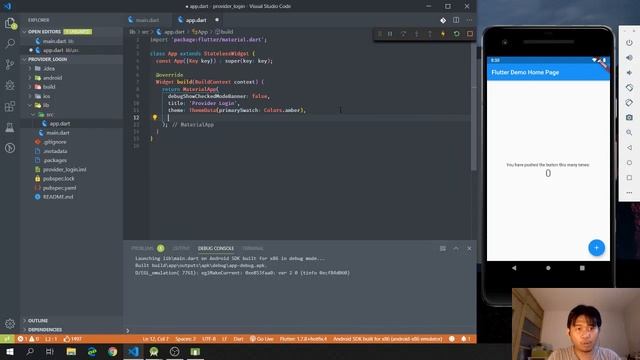The width and height of the screenshot is (640, 360).
Task: Switch to the main.dart editor tab
Action: pos(147,20)
